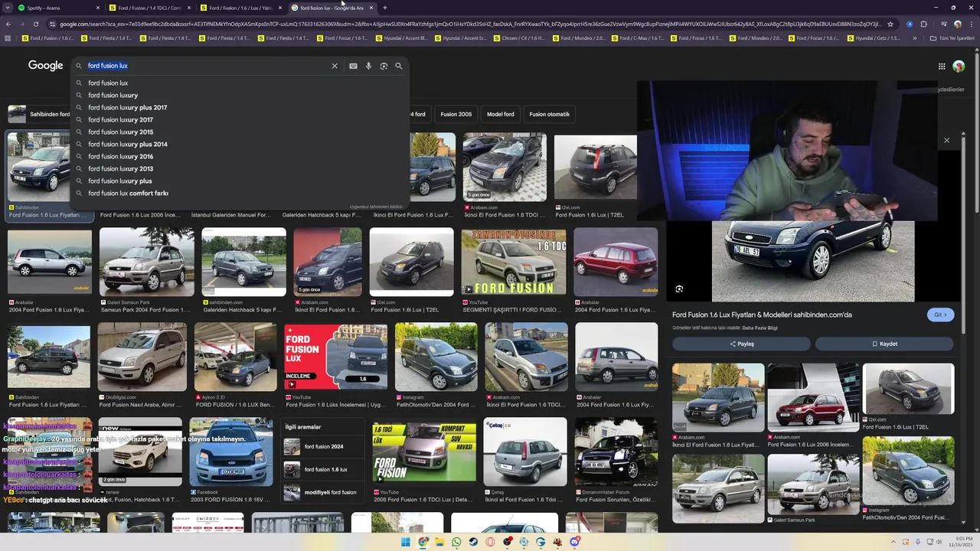The image size is (980, 551).
Task: Open Discord from the taskbar
Action: (574, 542)
